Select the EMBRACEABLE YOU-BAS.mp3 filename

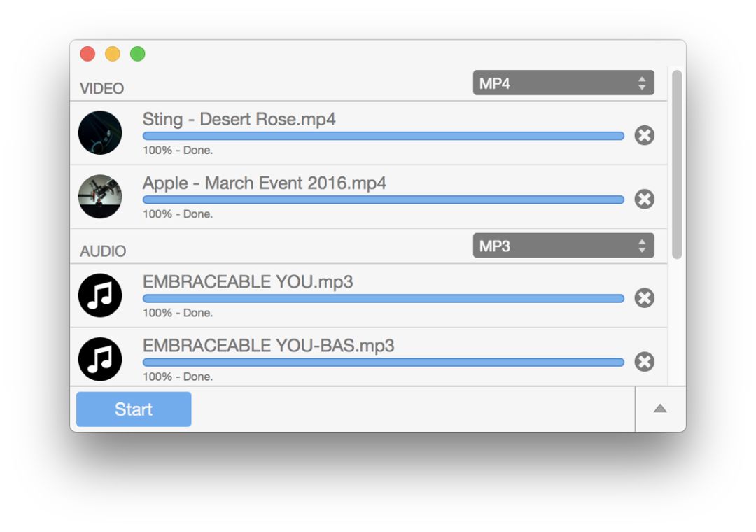click(268, 346)
